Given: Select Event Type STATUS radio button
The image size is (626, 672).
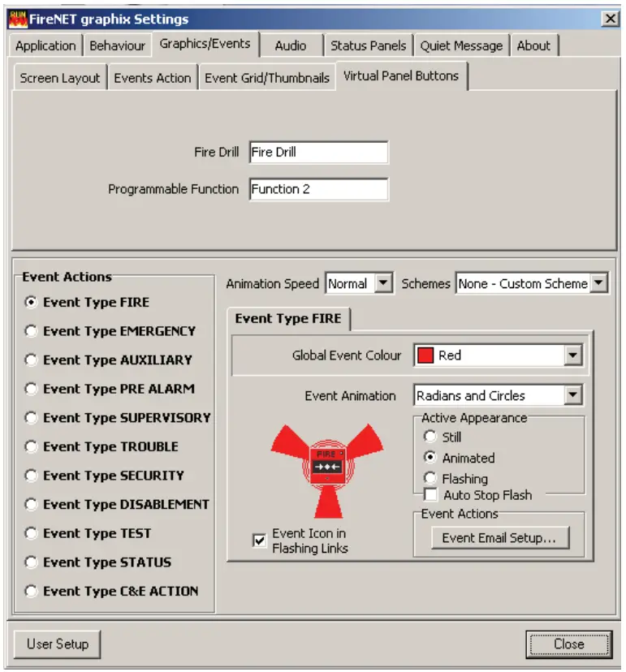Looking at the screenshot, I should point(31,562).
